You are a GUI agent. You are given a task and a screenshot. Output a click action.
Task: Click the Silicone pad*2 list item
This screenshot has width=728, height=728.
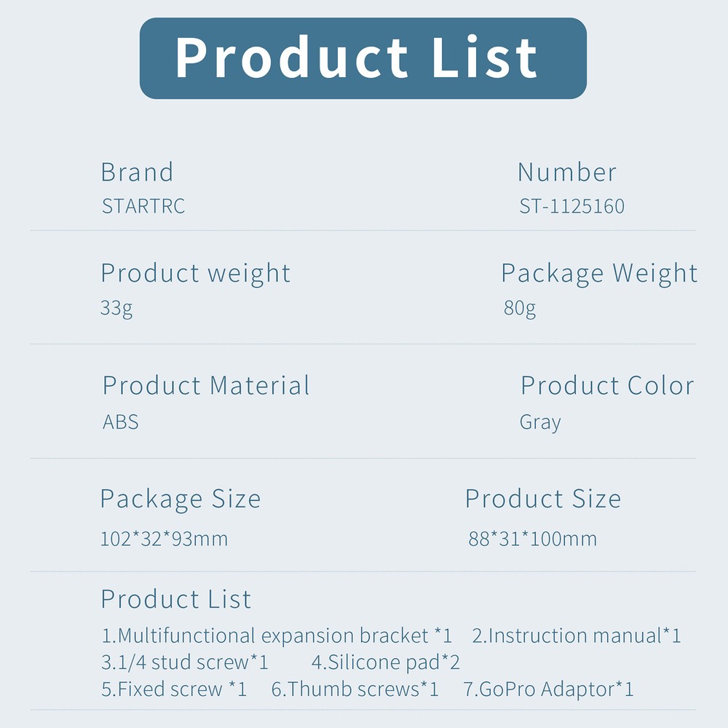coord(386,662)
